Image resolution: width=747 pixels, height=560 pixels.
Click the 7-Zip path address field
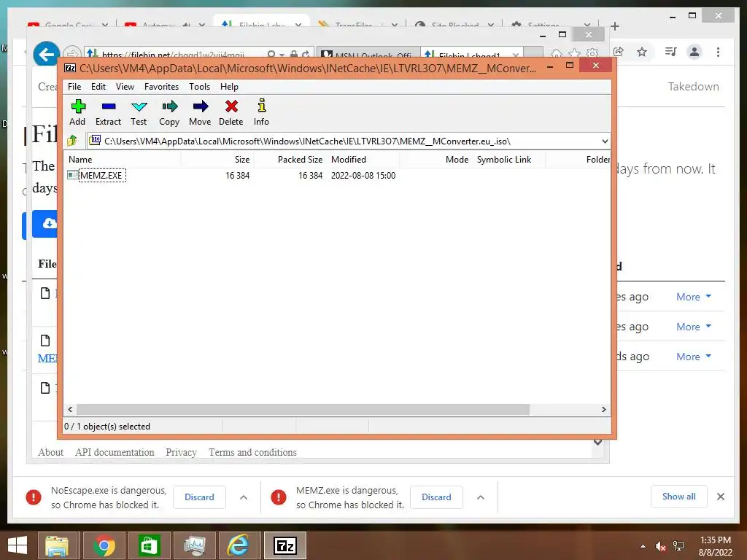coord(349,141)
